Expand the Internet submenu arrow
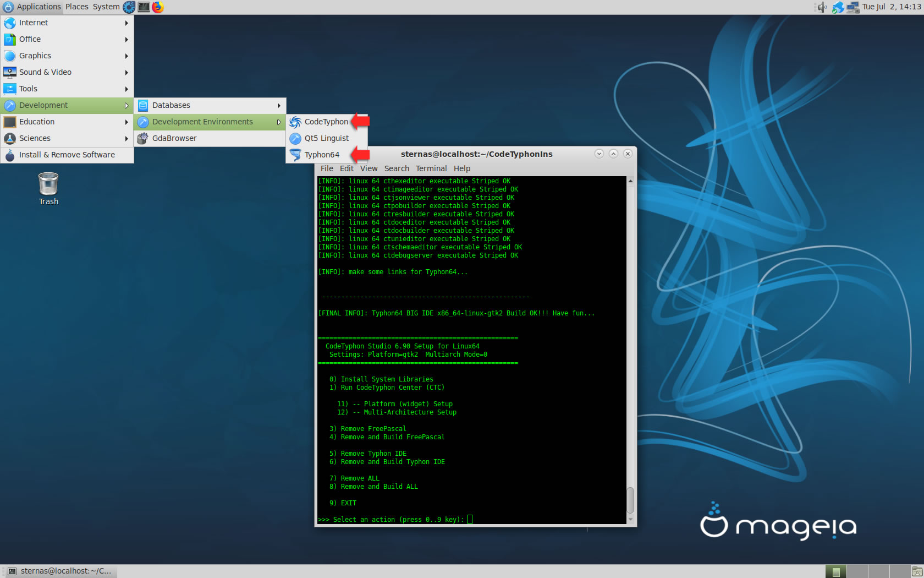924x578 pixels. [x=127, y=23]
